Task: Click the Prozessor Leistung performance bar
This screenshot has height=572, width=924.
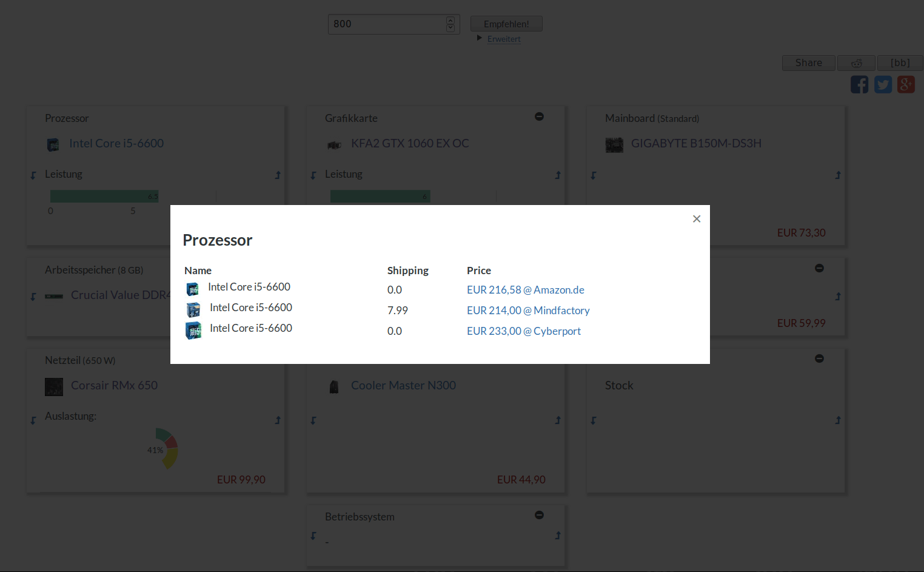Action: 104,197
